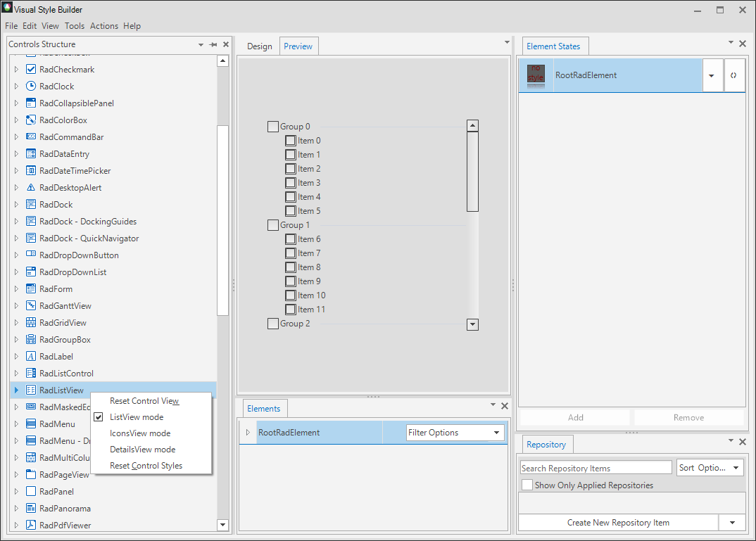Screen dimensions: 756x541
Task: Expand the RootRadElement node in Elements
Action: click(248, 432)
